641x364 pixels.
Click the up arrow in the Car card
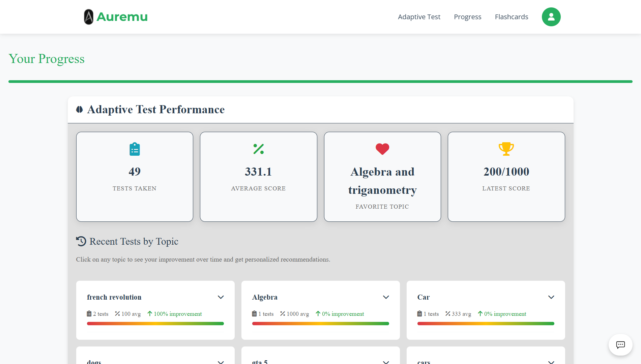[x=480, y=314]
